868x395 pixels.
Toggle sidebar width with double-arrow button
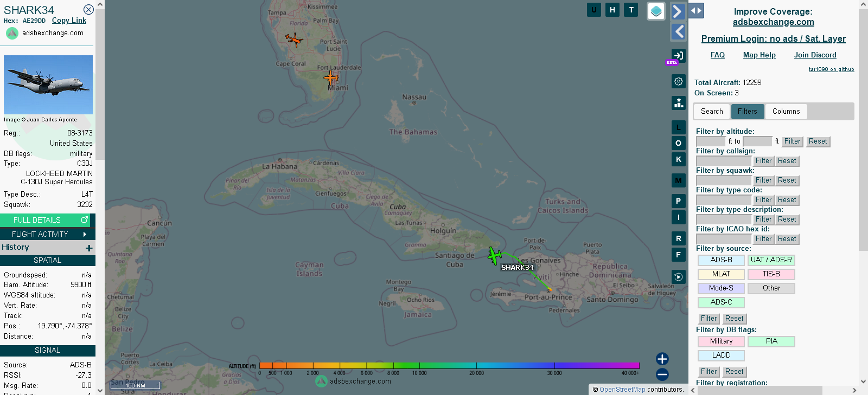click(x=696, y=10)
